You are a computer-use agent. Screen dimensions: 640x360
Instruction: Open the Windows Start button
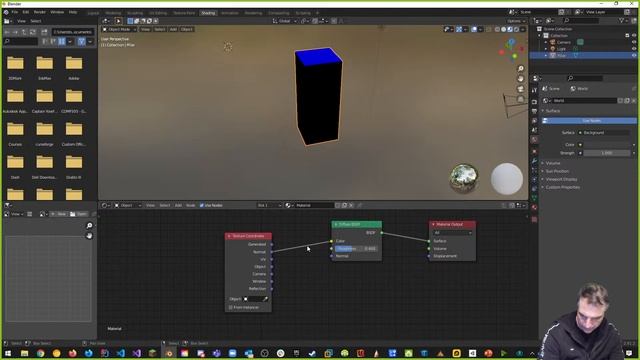point(8,353)
